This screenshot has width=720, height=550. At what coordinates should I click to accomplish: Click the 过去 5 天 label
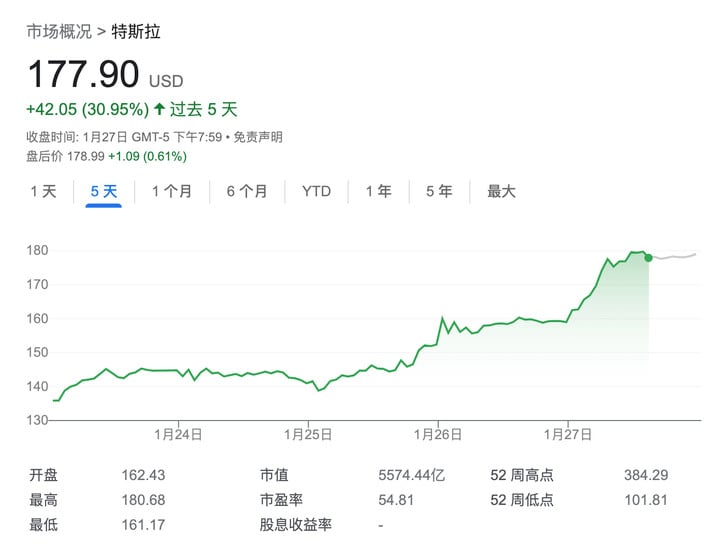[203, 109]
